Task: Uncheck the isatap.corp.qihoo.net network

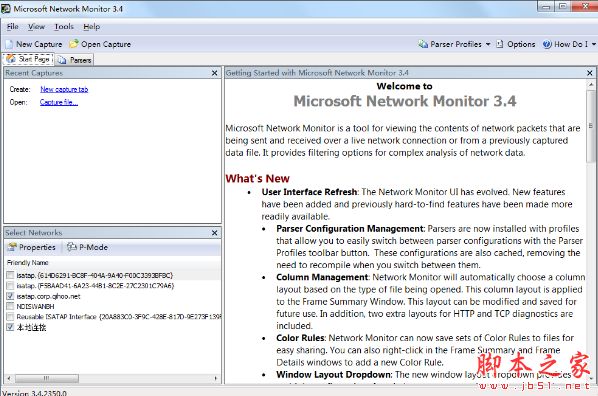Action: pyautogui.click(x=10, y=296)
